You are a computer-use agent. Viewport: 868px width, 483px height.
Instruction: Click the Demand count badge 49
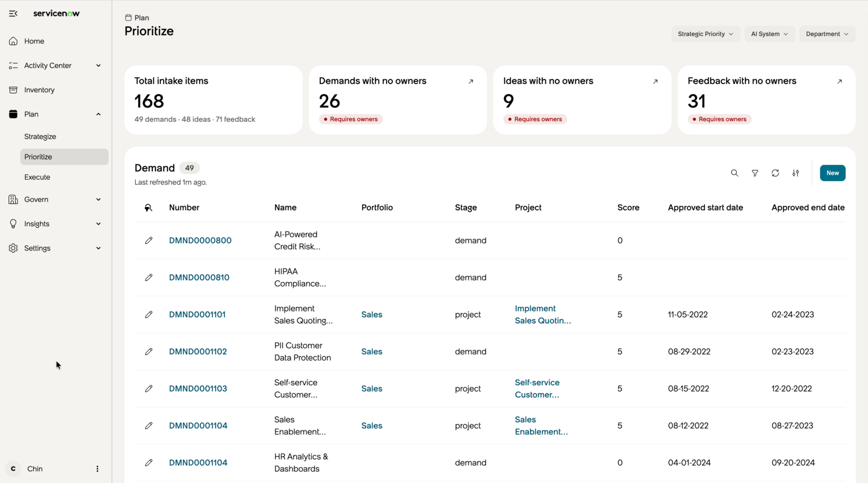(x=190, y=168)
